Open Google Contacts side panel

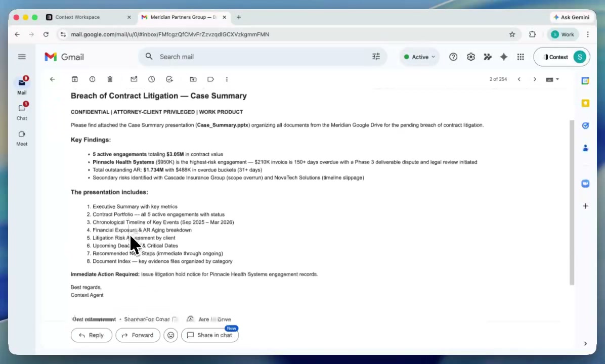[585, 148]
